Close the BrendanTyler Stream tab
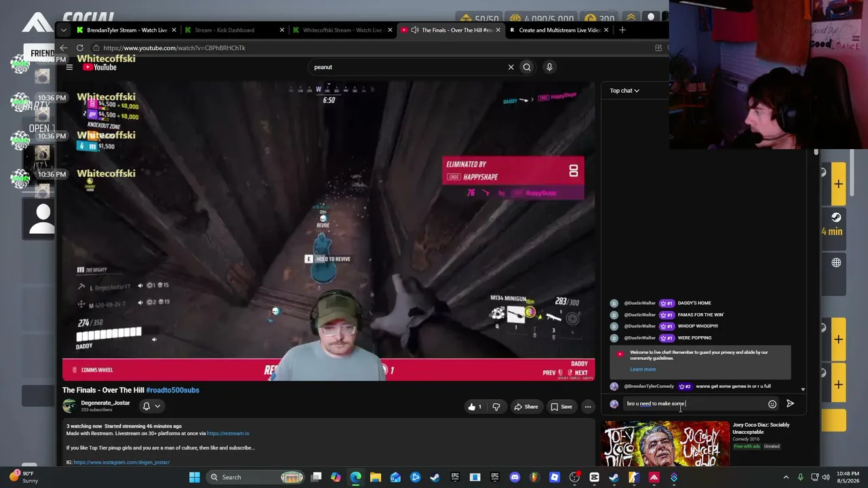This screenshot has width=868, height=488. pos(174,30)
